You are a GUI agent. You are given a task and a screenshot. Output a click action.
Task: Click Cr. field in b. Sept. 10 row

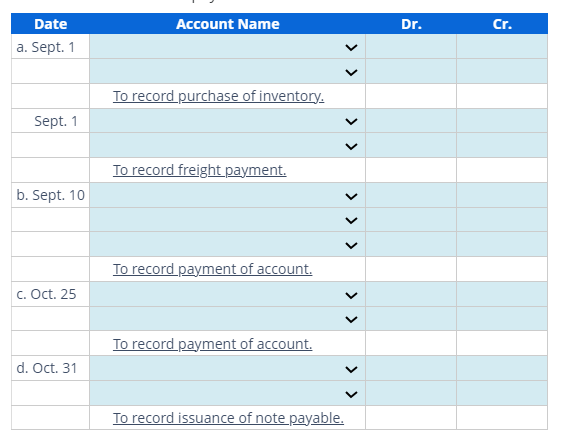click(502, 196)
